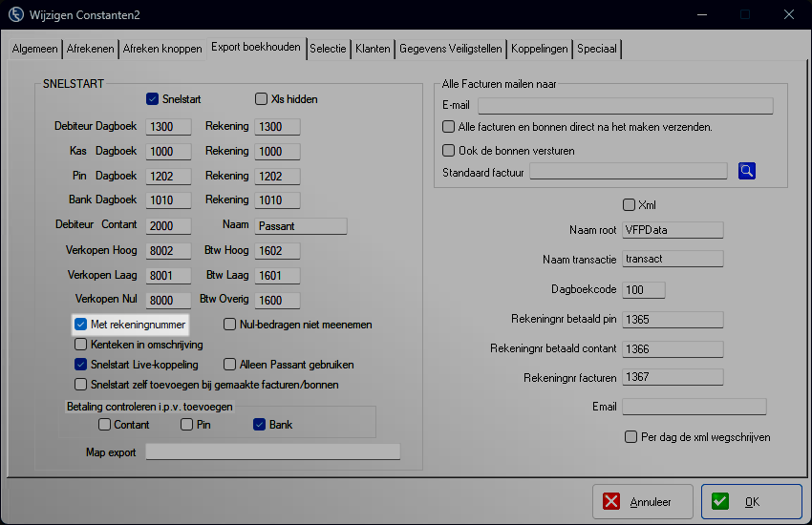
Task: Click the Map export text field
Action: pyautogui.click(x=272, y=452)
